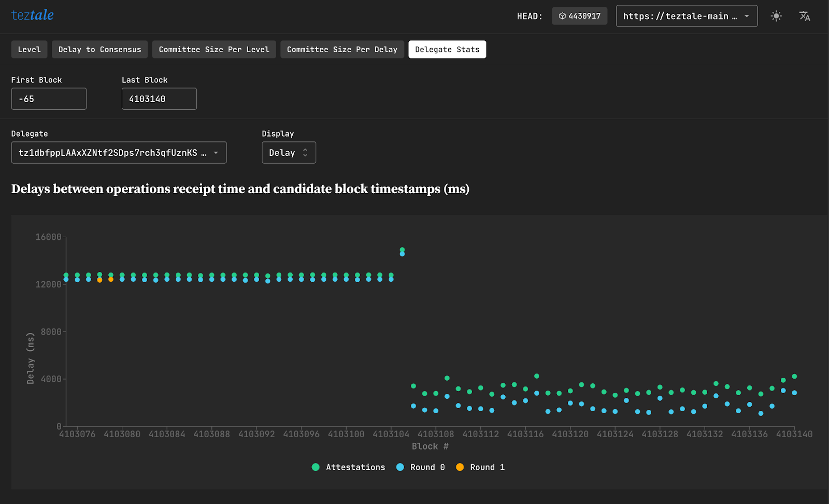
Task: Click the Last Block input field
Action: point(159,99)
